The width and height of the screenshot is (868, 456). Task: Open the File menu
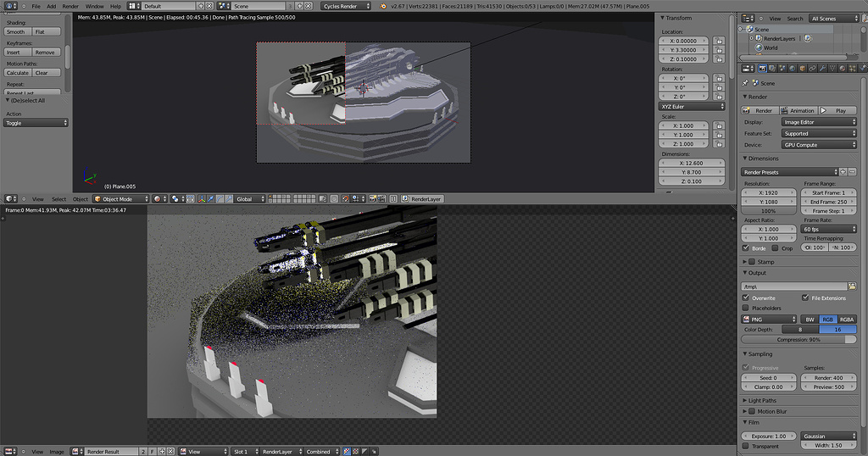pyautogui.click(x=36, y=6)
